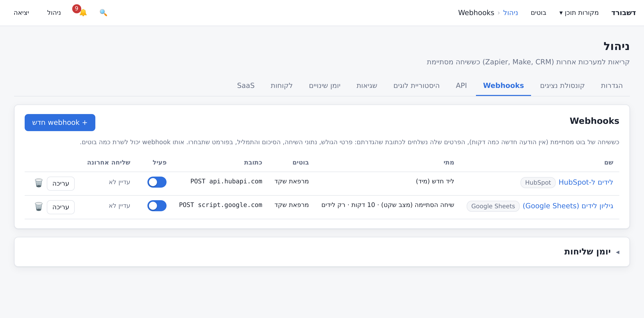The image size is (644, 318).
Task: Open the SaaS tab
Action: tap(246, 86)
